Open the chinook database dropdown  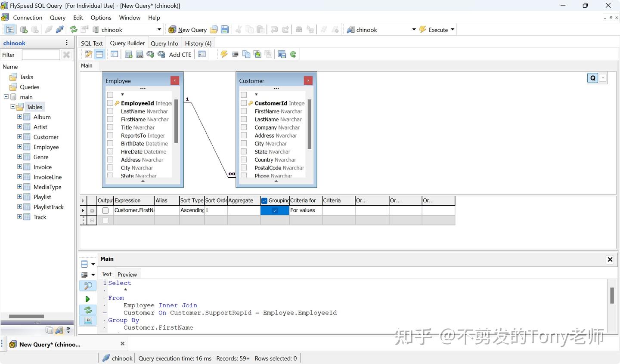pos(159,29)
